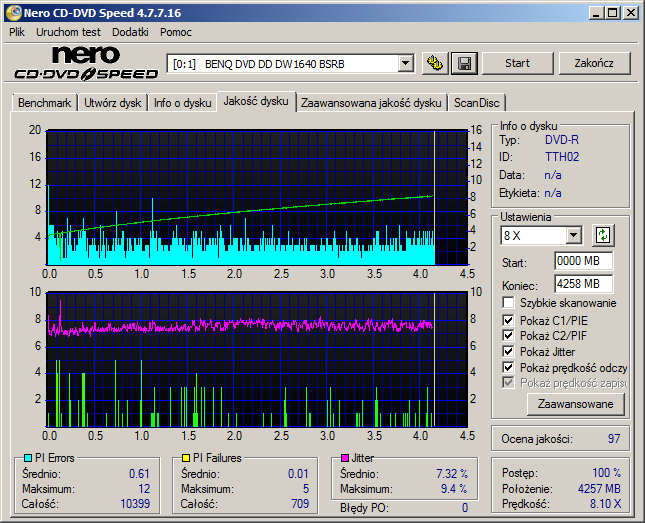Uncheck Pokaż C2/PIF checkbox
This screenshot has height=523, width=645.
point(508,335)
